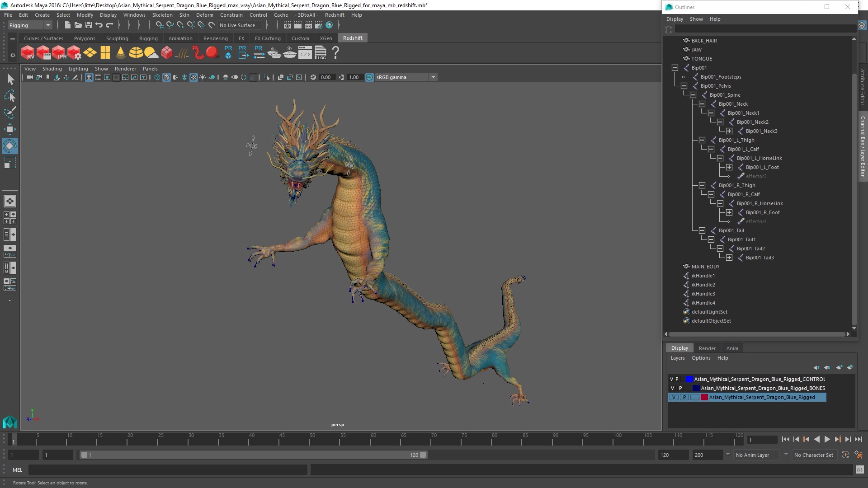Click the Paint Selection tool

pyautogui.click(x=9, y=113)
